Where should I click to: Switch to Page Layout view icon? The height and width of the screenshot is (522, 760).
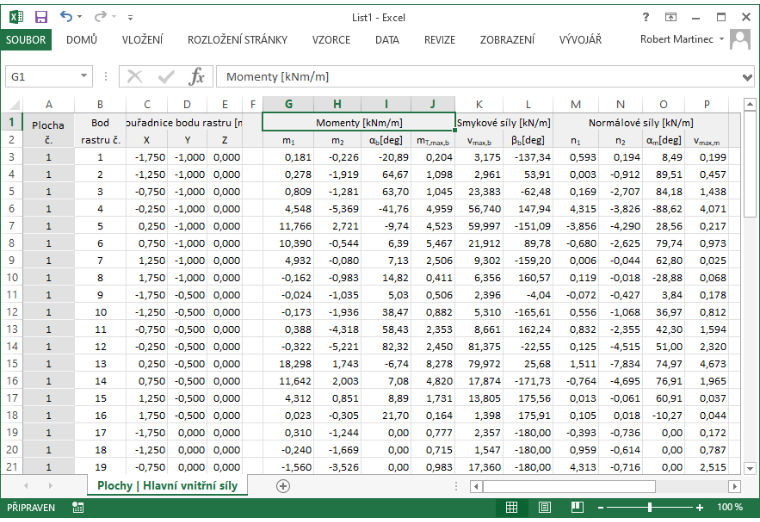point(544,507)
